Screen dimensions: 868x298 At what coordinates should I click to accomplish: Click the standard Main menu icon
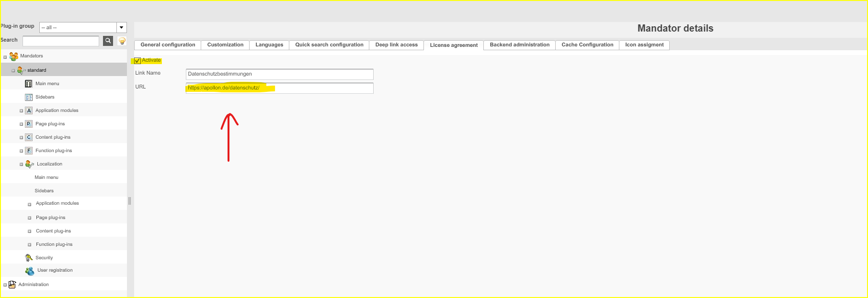29,84
